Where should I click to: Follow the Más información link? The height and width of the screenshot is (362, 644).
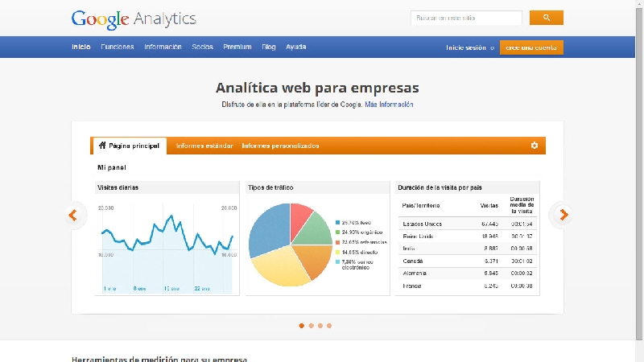click(389, 105)
